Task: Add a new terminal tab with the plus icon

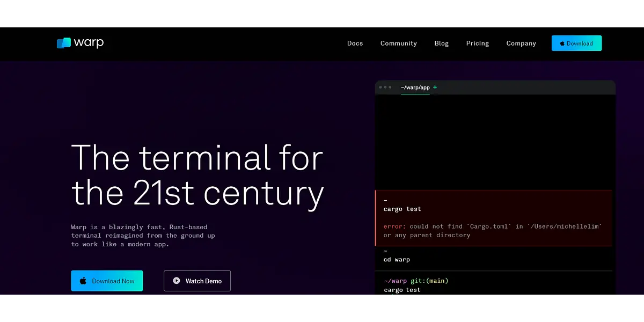Action: (x=435, y=87)
